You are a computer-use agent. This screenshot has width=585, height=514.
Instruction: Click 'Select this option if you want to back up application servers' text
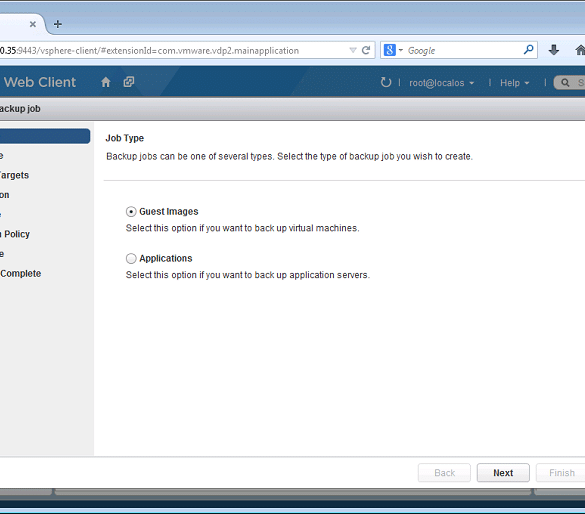[248, 275]
